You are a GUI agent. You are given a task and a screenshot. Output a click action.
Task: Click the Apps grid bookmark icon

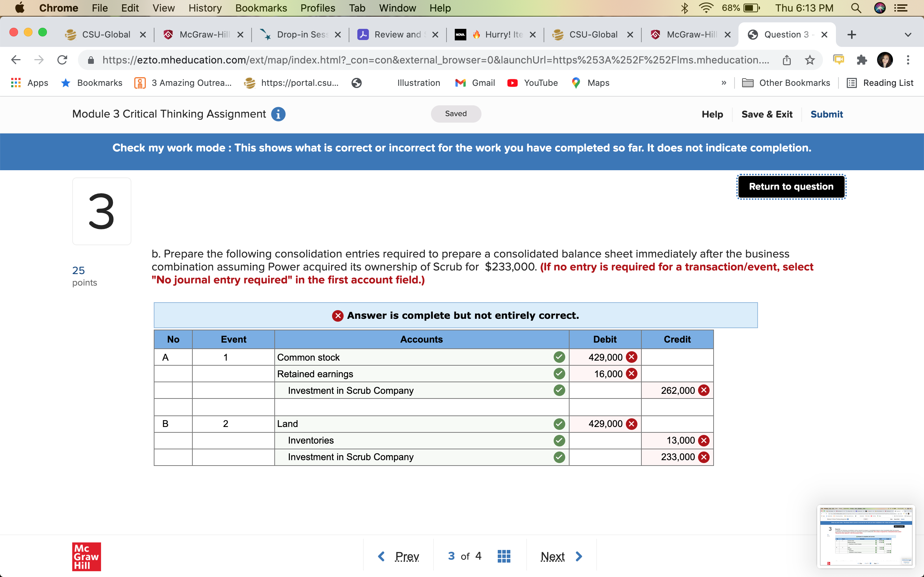[16, 83]
